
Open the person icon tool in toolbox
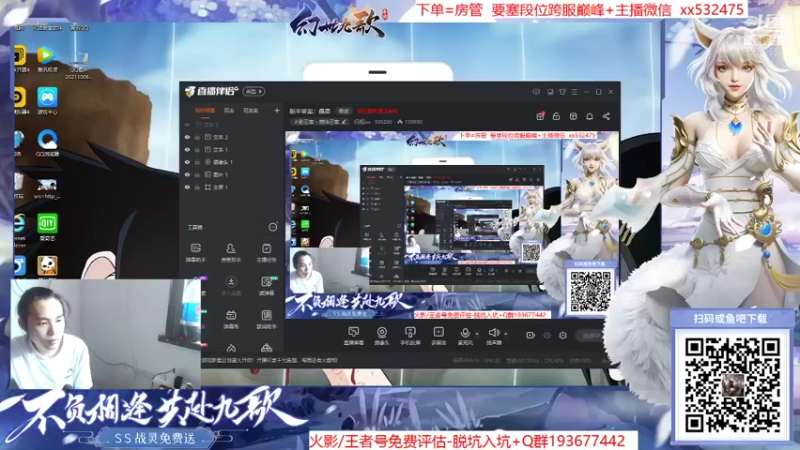[231, 253]
